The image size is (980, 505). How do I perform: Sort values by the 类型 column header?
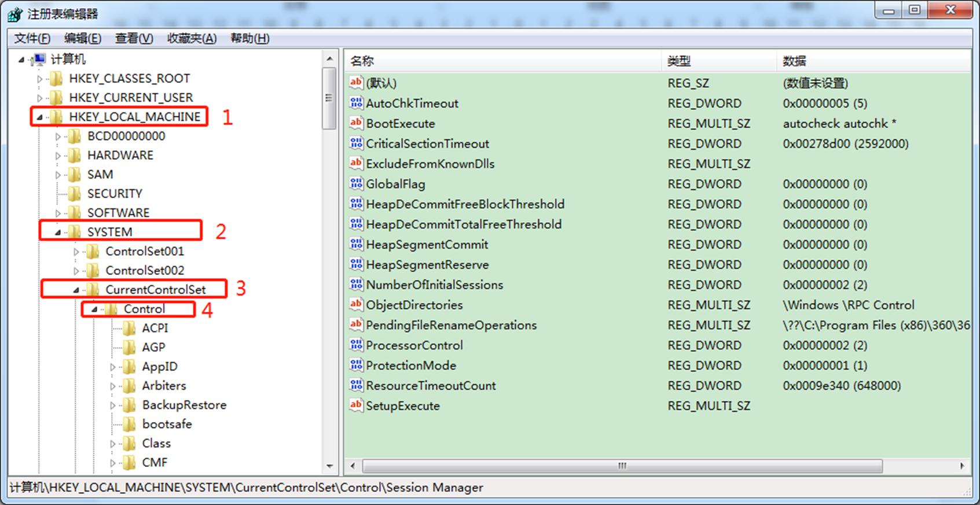coord(719,61)
